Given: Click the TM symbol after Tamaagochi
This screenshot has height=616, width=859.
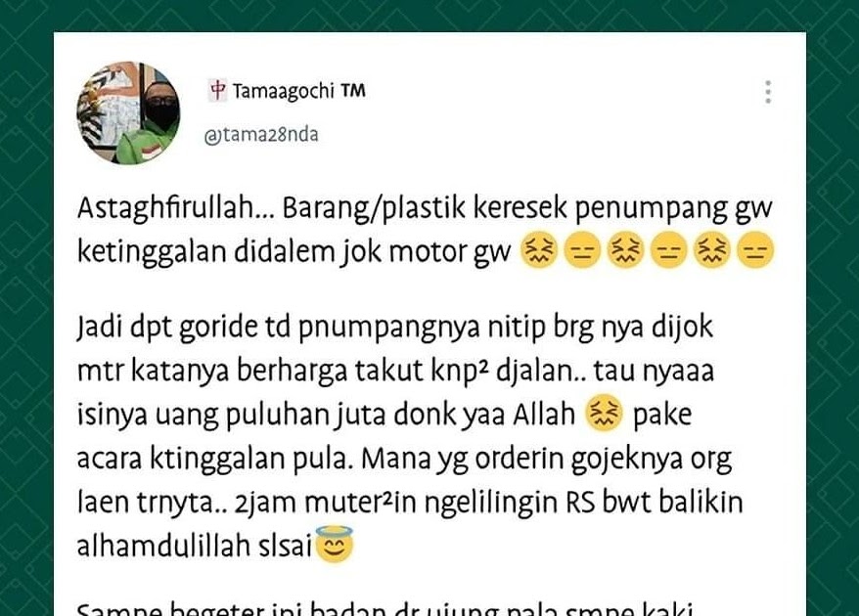Looking at the screenshot, I should (x=353, y=90).
